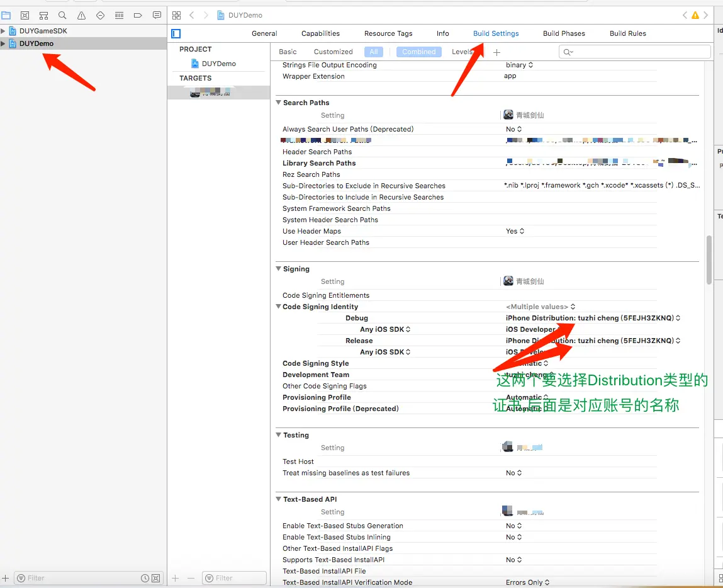Click the build settings vertical scrollbar
This screenshot has width=723, height=588.
tap(709, 259)
